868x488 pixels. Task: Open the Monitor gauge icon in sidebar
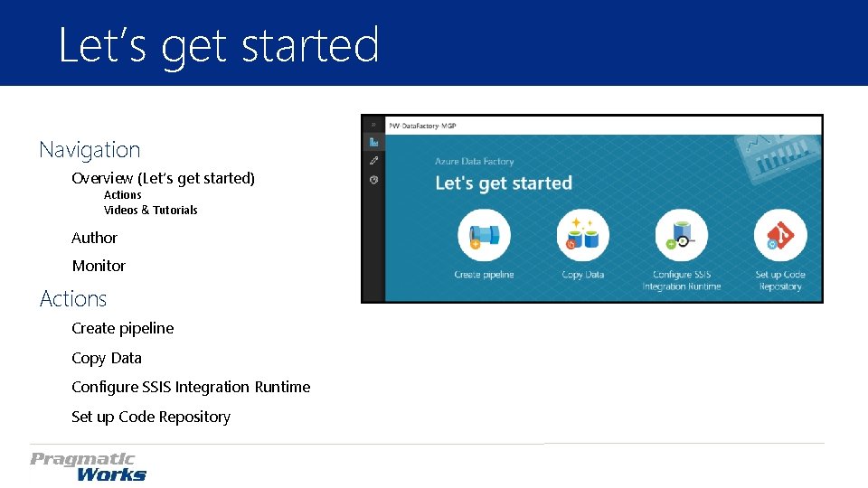tap(373, 180)
